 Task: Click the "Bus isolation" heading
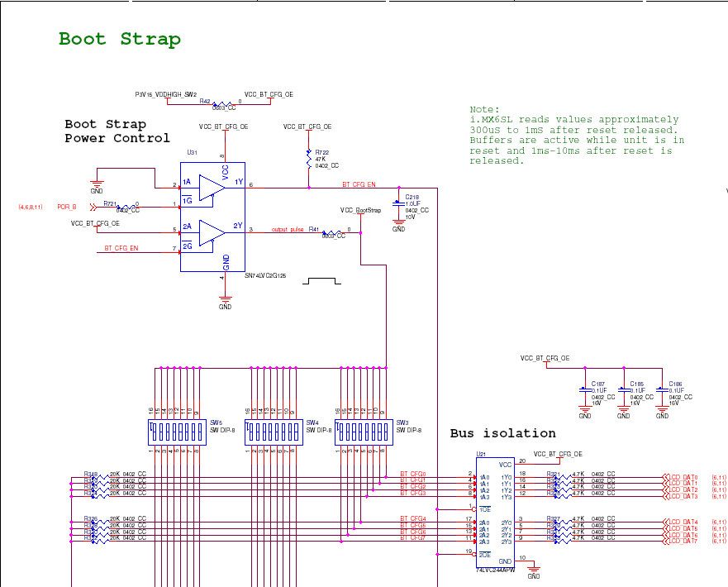click(x=502, y=433)
